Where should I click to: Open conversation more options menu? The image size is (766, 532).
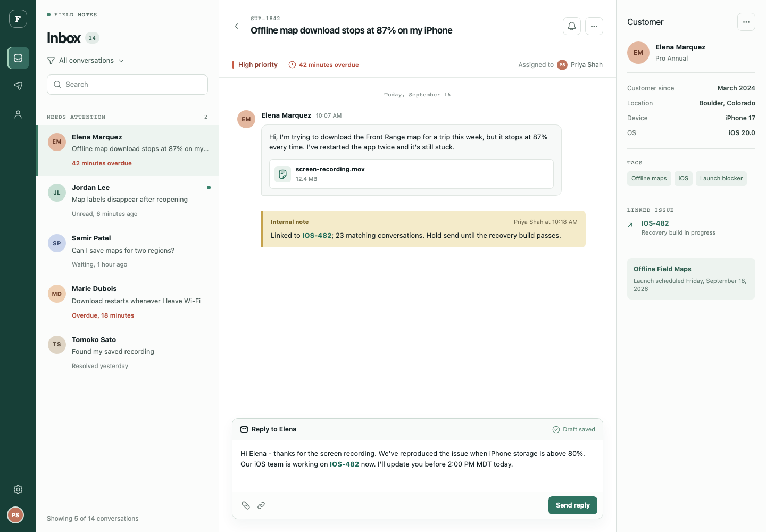(594, 26)
